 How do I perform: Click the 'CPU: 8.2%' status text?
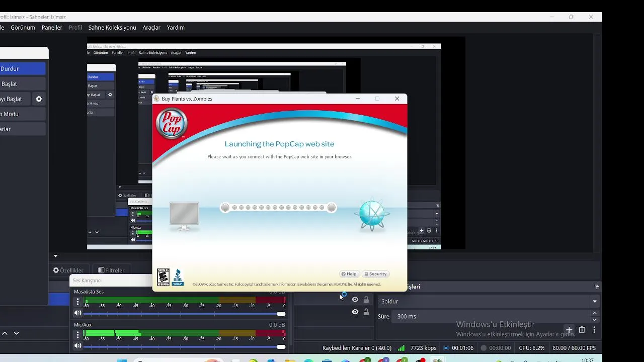point(531,348)
